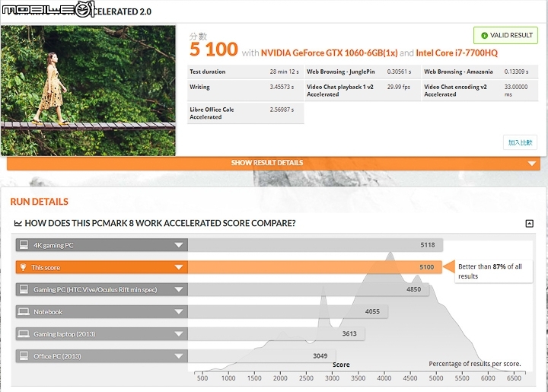Expand SHOW RESULT DETAILS orange bar
548x392 pixels.
(x=273, y=163)
